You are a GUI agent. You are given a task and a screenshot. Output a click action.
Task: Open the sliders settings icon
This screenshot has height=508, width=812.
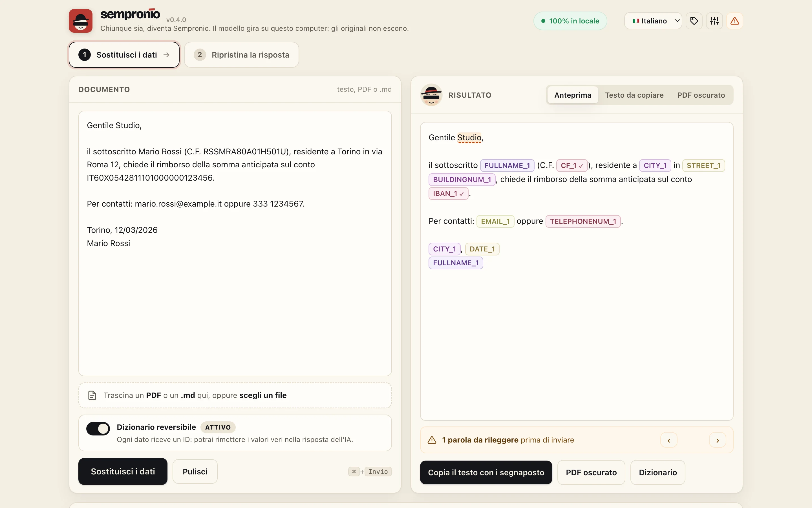pos(714,21)
